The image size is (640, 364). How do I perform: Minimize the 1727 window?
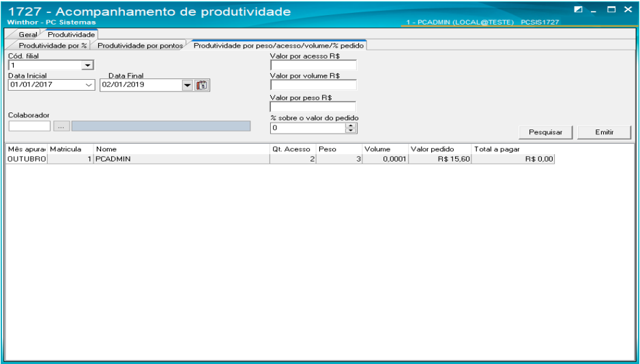pyautogui.click(x=594, y=10)
